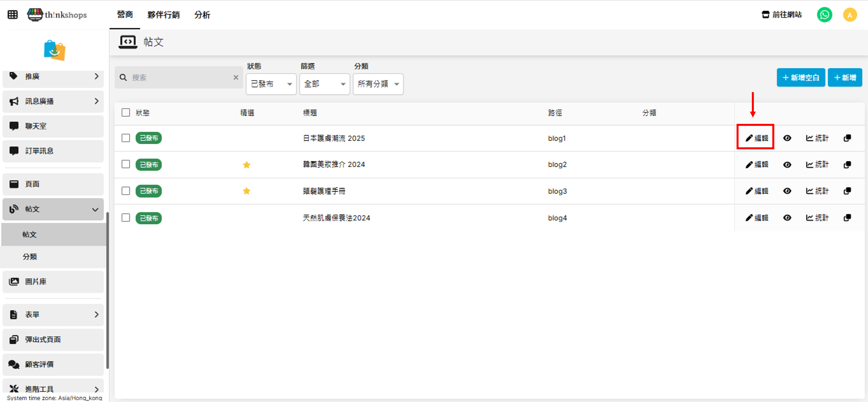Click the featured star on 韓國美妝推介 2024
Image resolution: width=868 pixels, height=402 pixels.
[x=247, y=165]
